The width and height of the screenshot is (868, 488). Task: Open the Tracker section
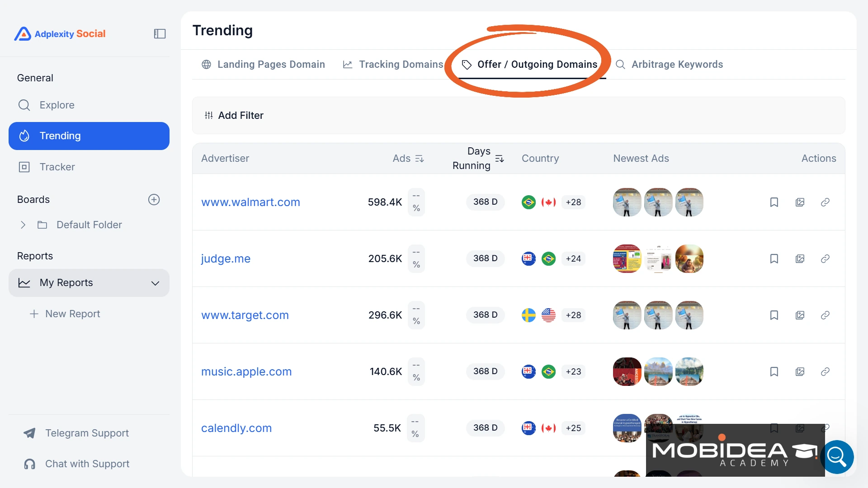(89, 167)
